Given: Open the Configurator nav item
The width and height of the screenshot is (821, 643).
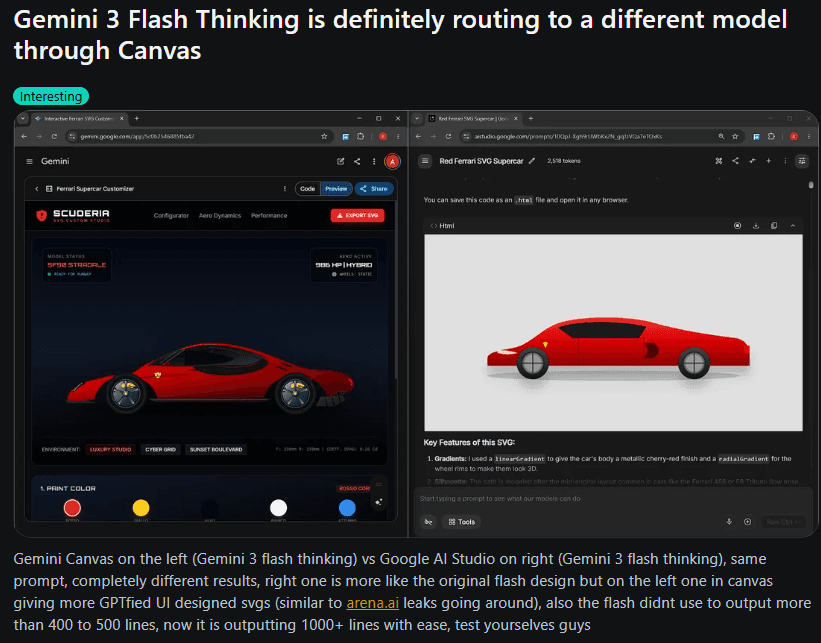Looking at the screenshot, I should coord(171,215).
